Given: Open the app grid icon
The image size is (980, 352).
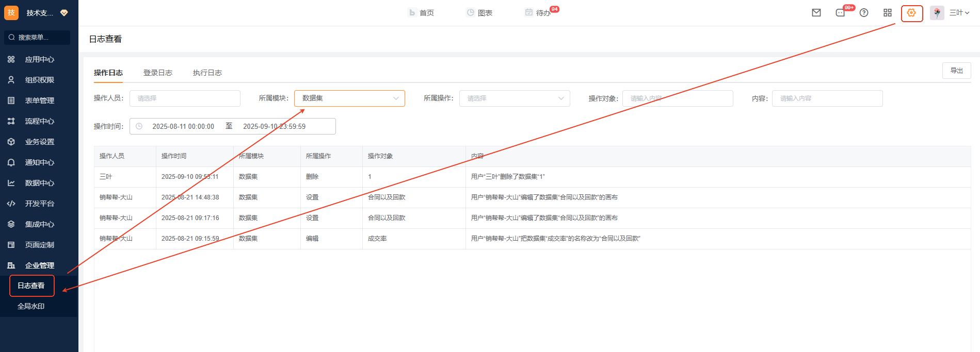Looking at the screenshot, I should (888, 13).
